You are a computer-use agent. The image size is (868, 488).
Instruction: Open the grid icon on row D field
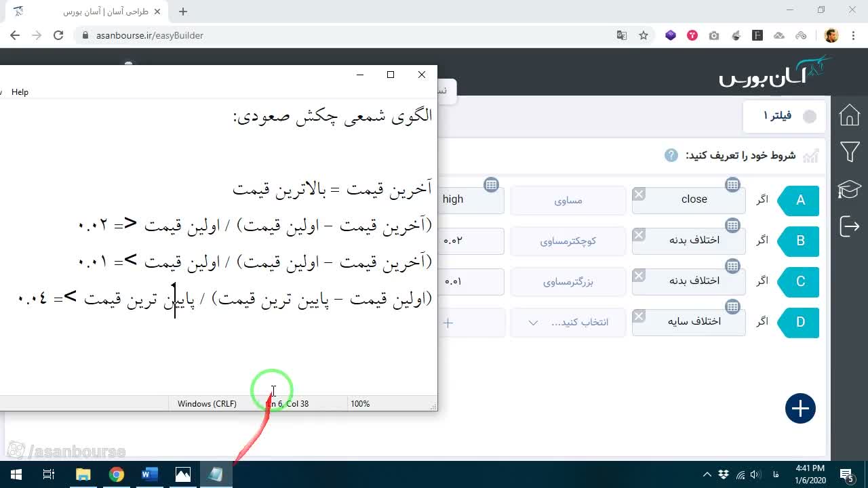[732, 306]
